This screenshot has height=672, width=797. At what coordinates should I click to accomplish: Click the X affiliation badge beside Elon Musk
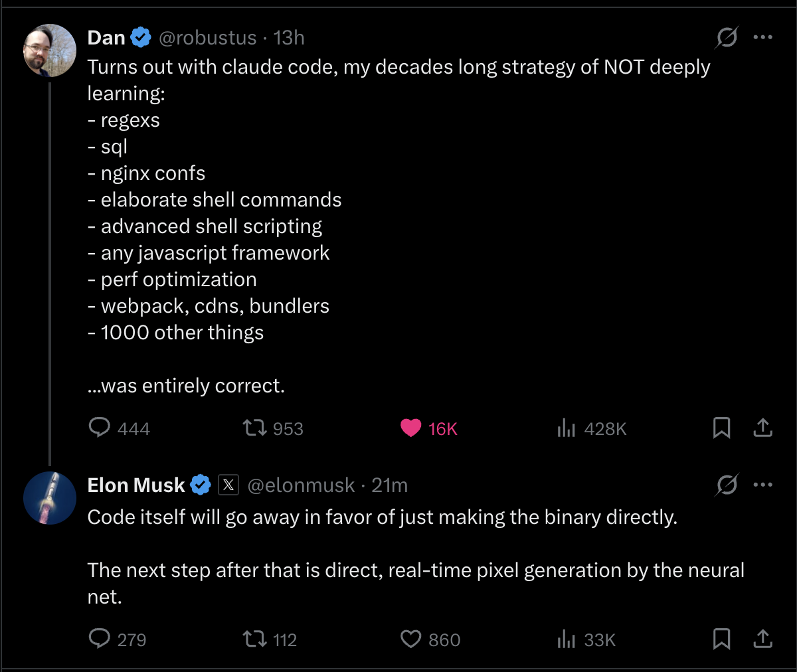[228, 485]
